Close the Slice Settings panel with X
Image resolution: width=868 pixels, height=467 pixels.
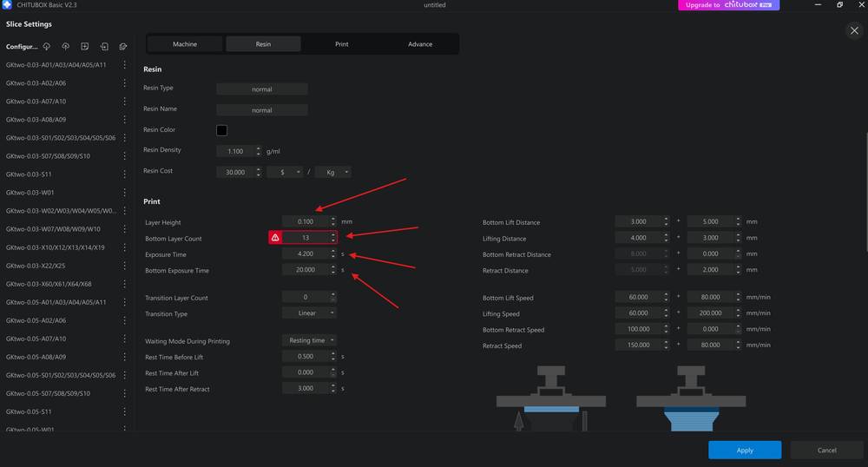854,30
